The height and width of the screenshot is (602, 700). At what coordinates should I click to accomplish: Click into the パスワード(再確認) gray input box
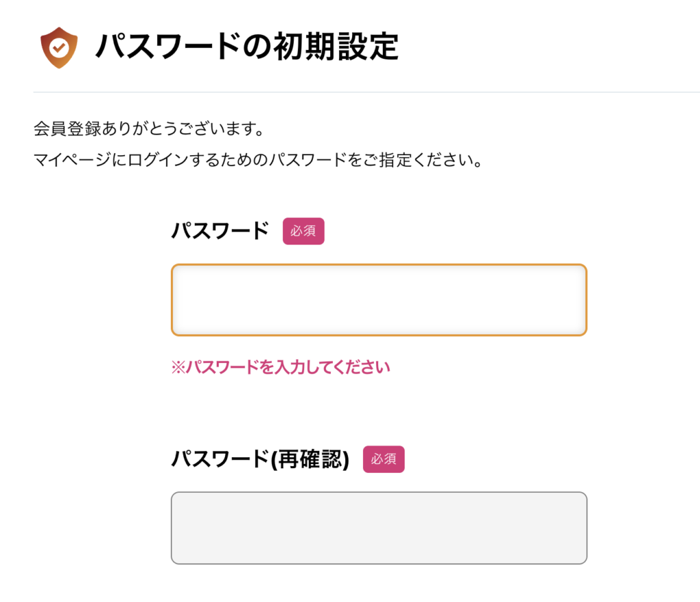point(379,528)
